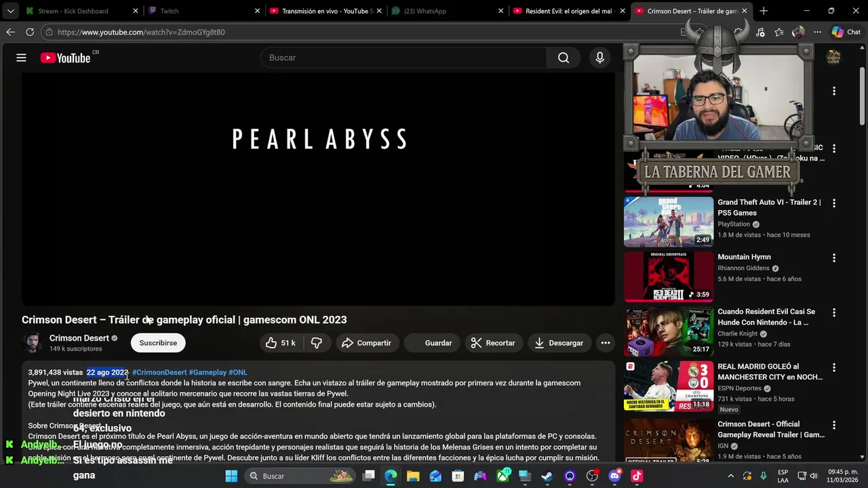This screenshot has height=488, width=868.
Task: Open the Xbox app on the taskbar
Action: [502, 476]
